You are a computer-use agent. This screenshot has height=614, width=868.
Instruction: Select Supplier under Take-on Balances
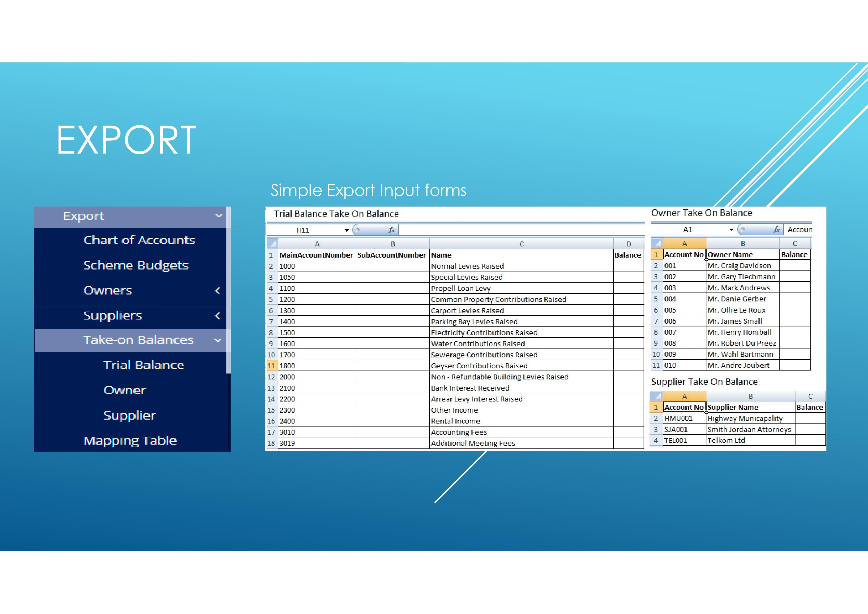pyautogui.click(x=129, y=415)
